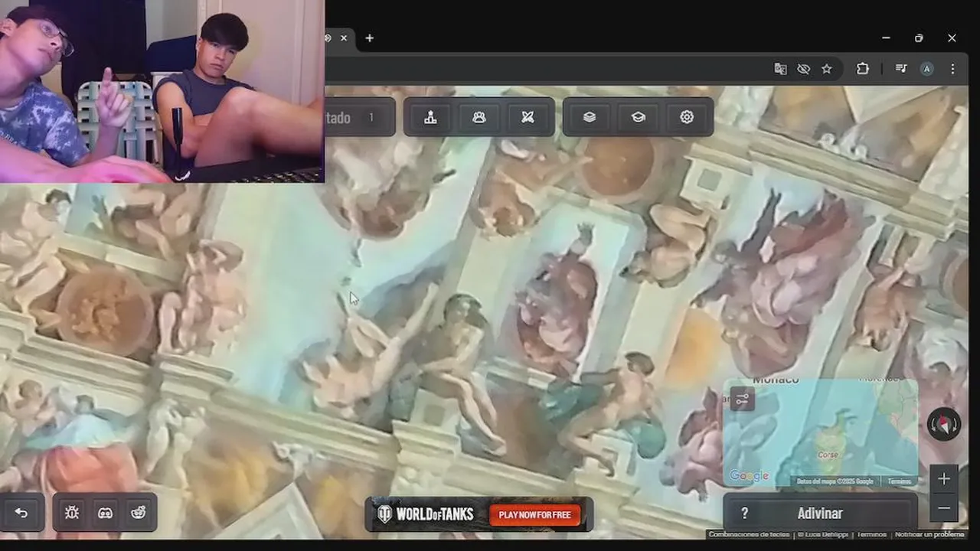
Task: Open the game settings gear
Action: click(687, 117)
